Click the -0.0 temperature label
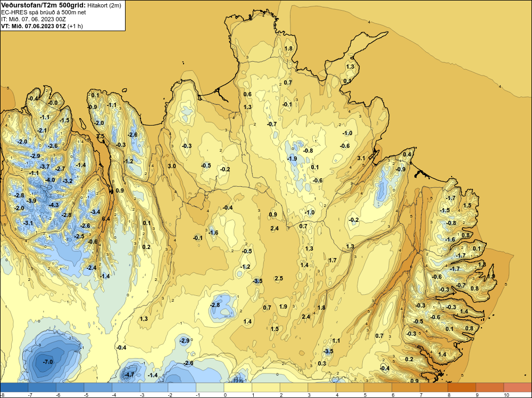Viewport: 532px width, 398px height. [53, 103]
